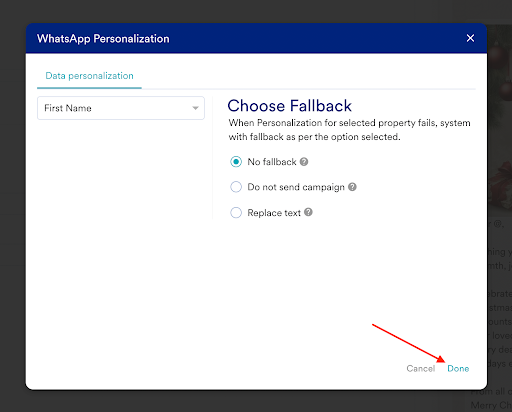Click help icon beside Do not send campaign
The image size is (512, 412).
pos(352,187)
